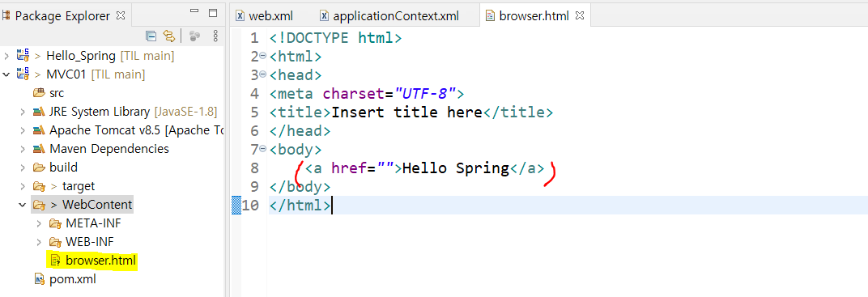Click the MVC01 project icon
Screen dimensions: 868x297
(x=23, y=74)
